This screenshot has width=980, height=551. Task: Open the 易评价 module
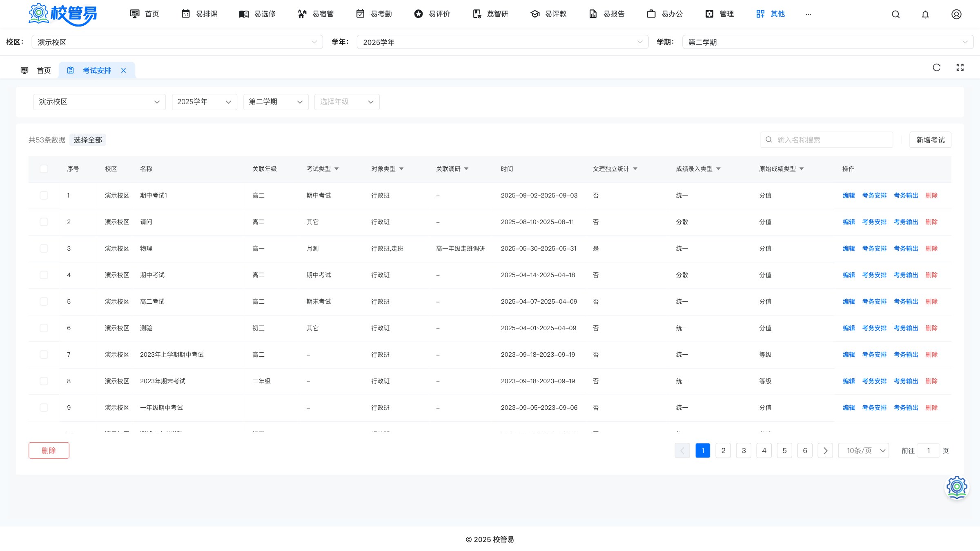pyautogui.click(x=432, y=14)
